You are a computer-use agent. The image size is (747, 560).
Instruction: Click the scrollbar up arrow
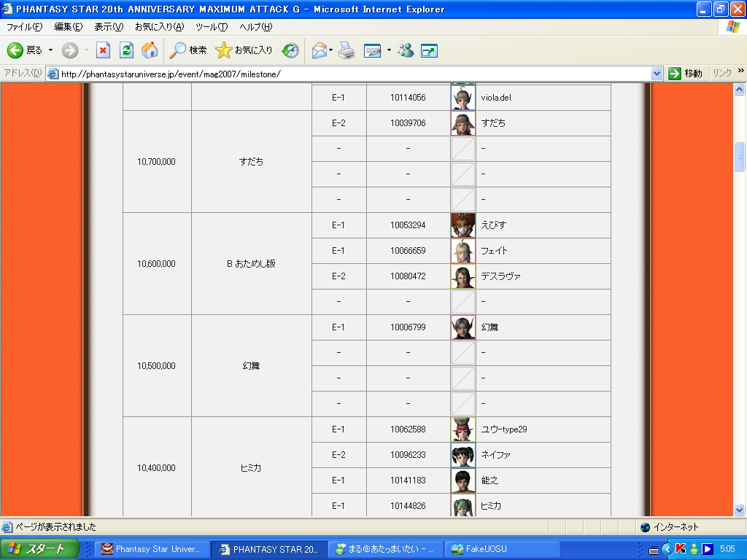click(739, 89)
